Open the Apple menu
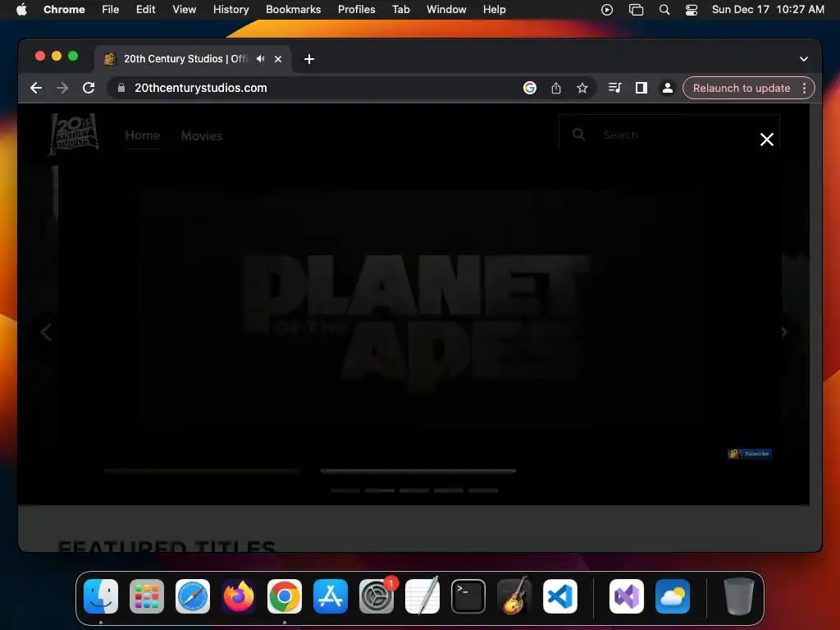This screenshot has width=840, height=630. (21, 9)
